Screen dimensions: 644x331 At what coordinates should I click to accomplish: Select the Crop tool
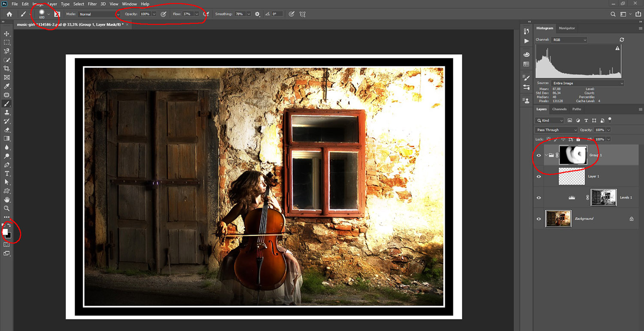pos(6,68)
